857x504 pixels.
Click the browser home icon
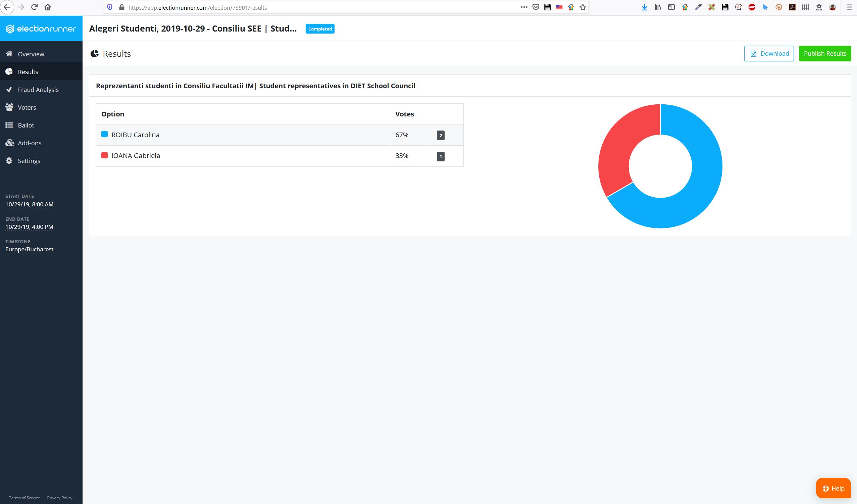(x=48, y=7)
